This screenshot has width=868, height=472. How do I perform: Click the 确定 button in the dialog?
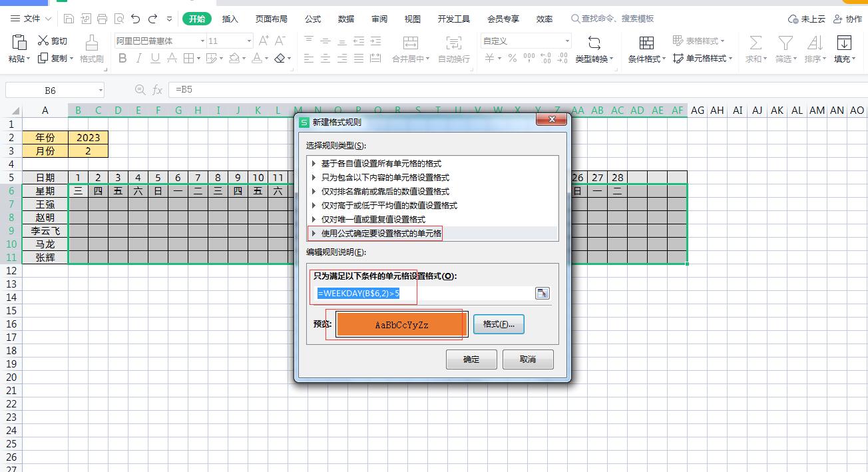(471, 359)
